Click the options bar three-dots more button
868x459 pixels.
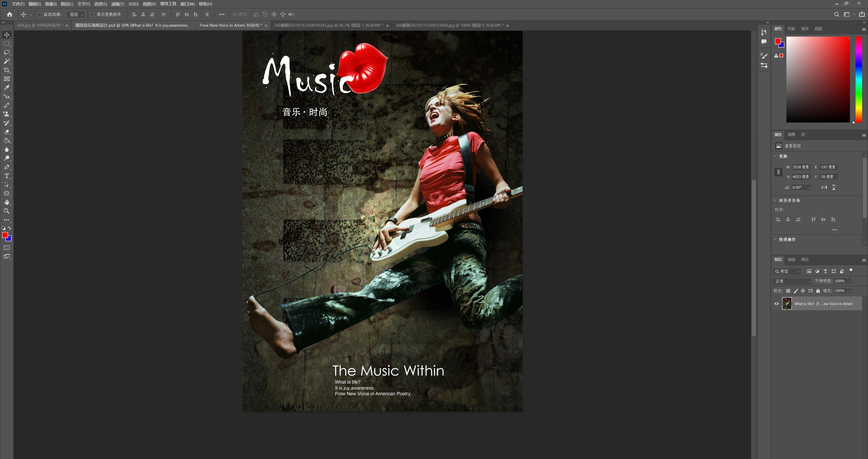coord(222,14)
